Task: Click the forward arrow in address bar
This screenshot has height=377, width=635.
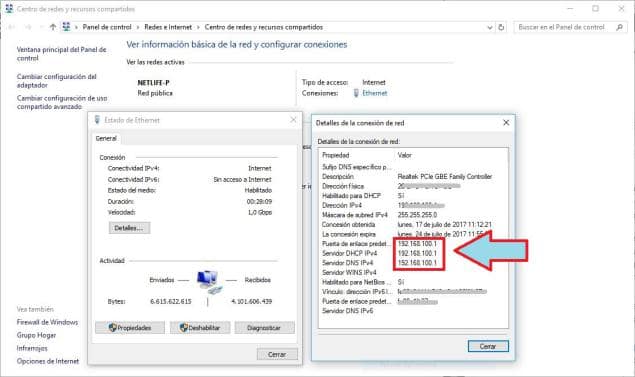Action: 28,27
